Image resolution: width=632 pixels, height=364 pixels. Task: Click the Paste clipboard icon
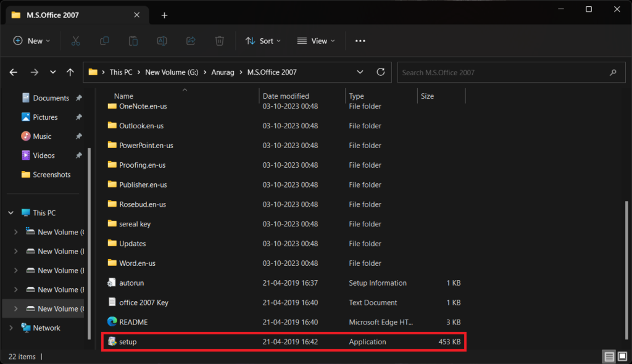(133, 41)
